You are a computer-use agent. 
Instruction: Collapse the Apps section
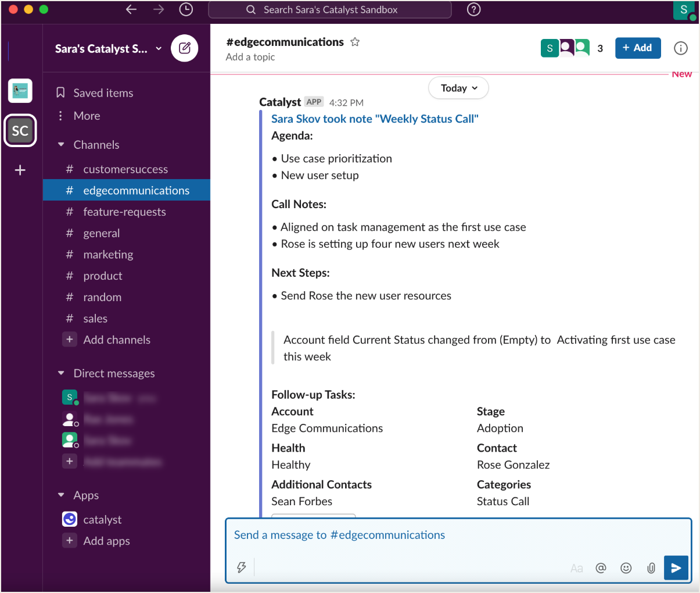point(61,495)
